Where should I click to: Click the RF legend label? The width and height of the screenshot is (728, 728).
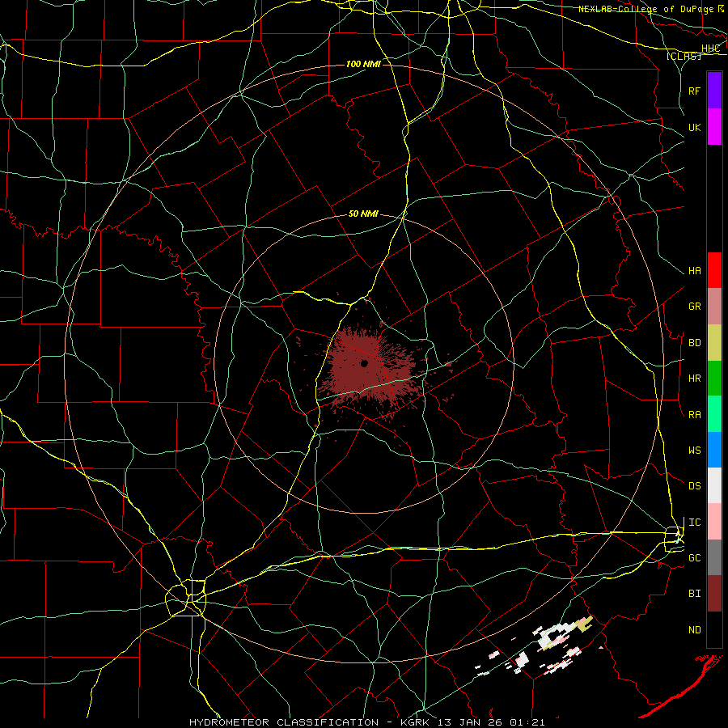694,91
